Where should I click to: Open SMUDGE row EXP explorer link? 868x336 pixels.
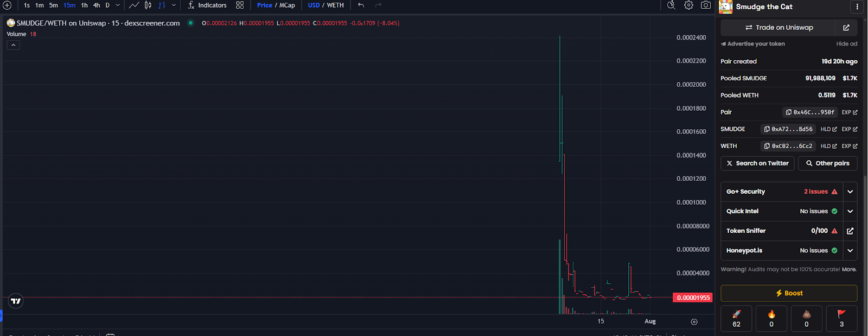tap(850, 129)
